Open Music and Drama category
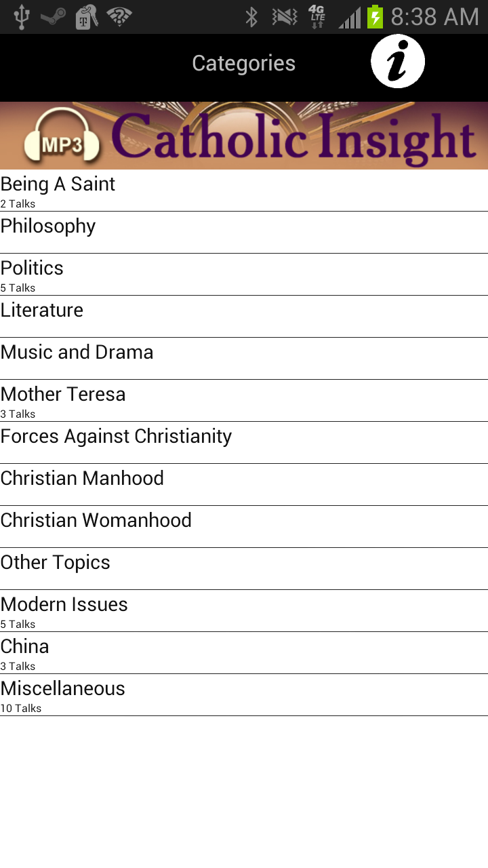The image size is (488, 868). pos(244,359)
